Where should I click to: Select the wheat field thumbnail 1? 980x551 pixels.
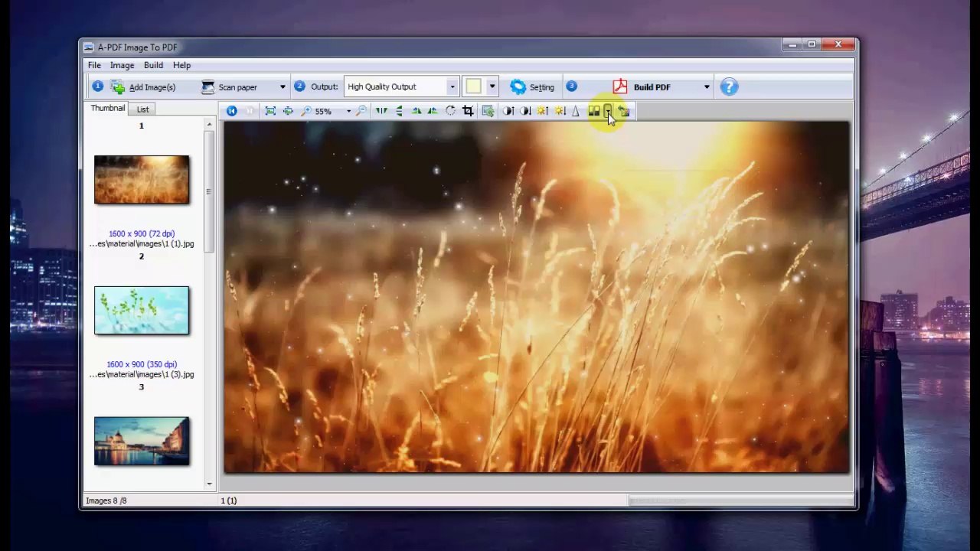(142, 180)
